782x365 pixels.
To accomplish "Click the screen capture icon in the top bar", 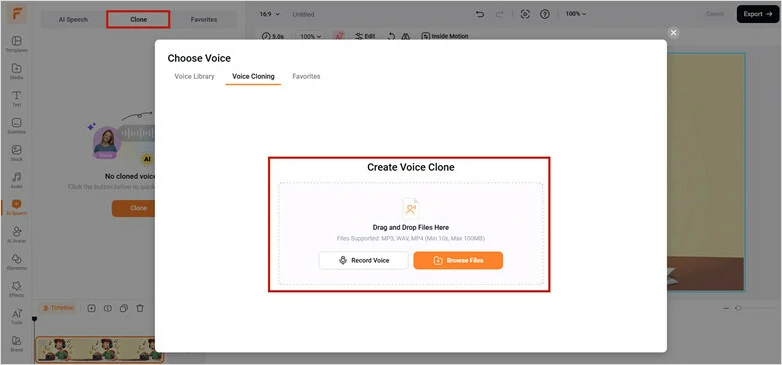I will pyautogui.click(x=525, y=14).
